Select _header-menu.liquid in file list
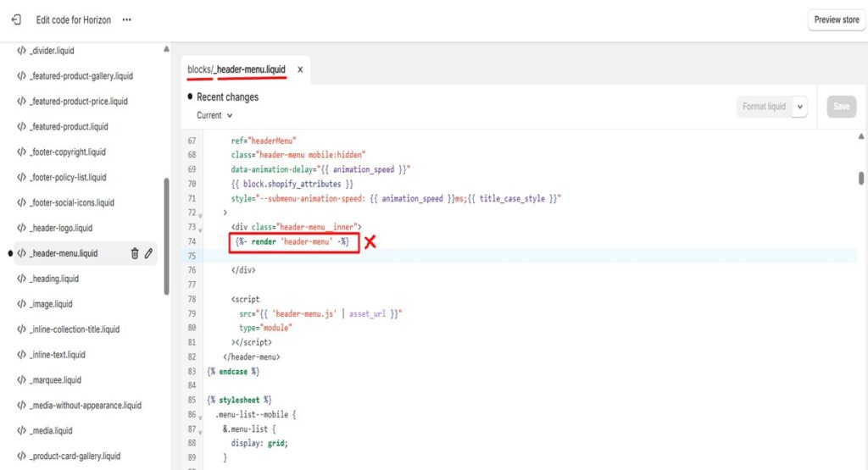This screenshot has width=868, height=470. coord(63,253)
